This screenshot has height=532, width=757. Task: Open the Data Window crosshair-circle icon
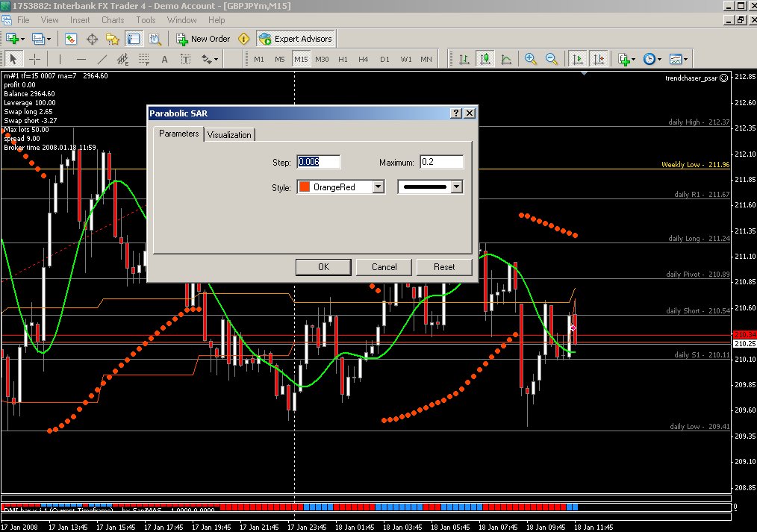coord(92,39)
